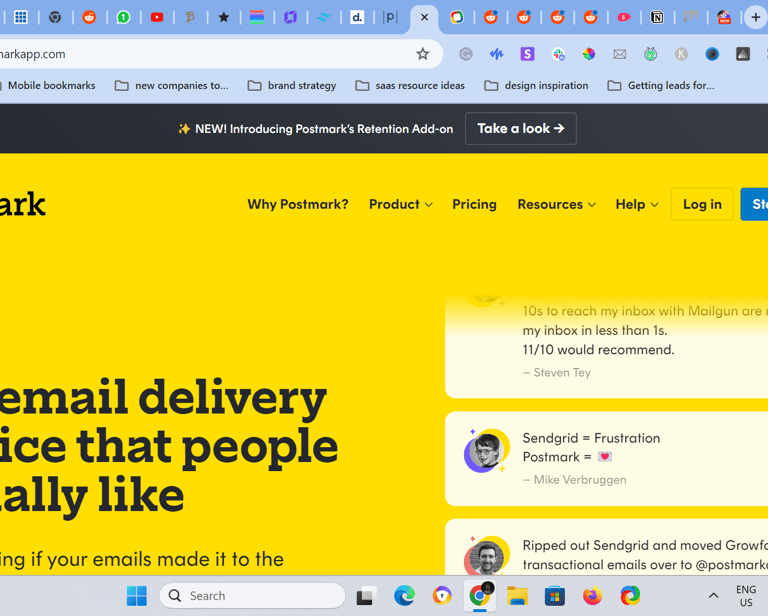
Task: Open the 'new companies to...' bookmark folder
Action: [x=172, y=86]
